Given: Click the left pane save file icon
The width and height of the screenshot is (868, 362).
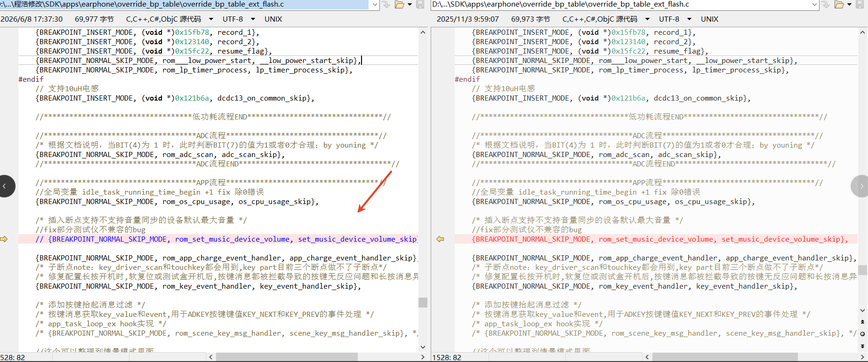Looking at the screenshot, I should (x=420, y=5).
